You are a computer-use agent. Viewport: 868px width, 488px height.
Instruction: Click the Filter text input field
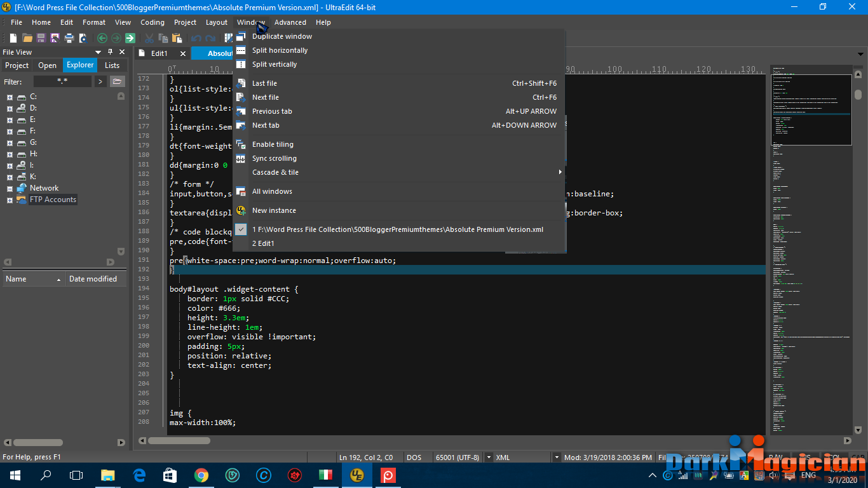click(62, 81)
